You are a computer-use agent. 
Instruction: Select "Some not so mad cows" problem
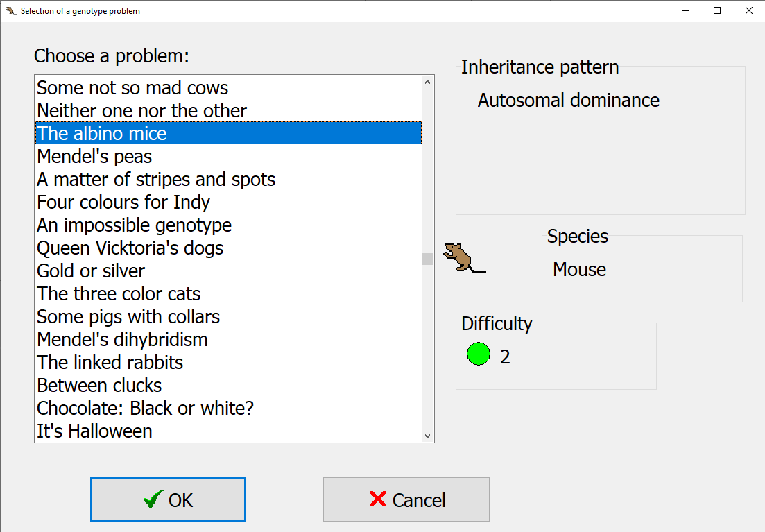132,88
